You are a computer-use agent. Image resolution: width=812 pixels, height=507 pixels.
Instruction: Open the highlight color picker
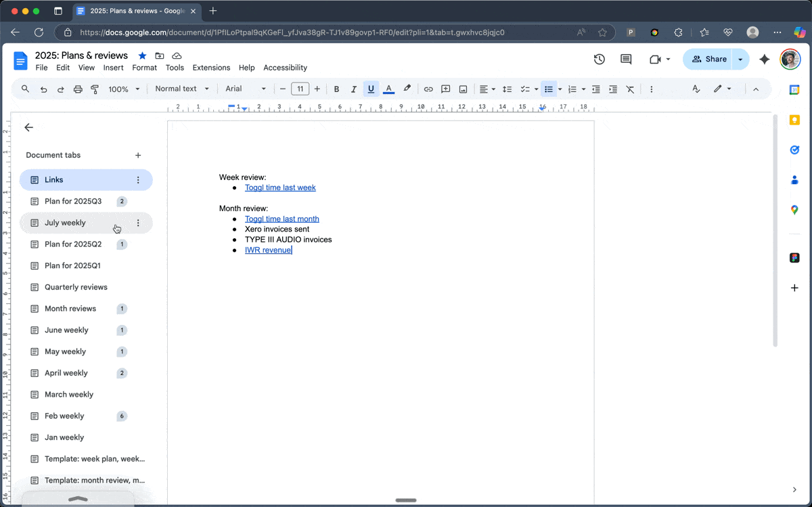(407, 89)
